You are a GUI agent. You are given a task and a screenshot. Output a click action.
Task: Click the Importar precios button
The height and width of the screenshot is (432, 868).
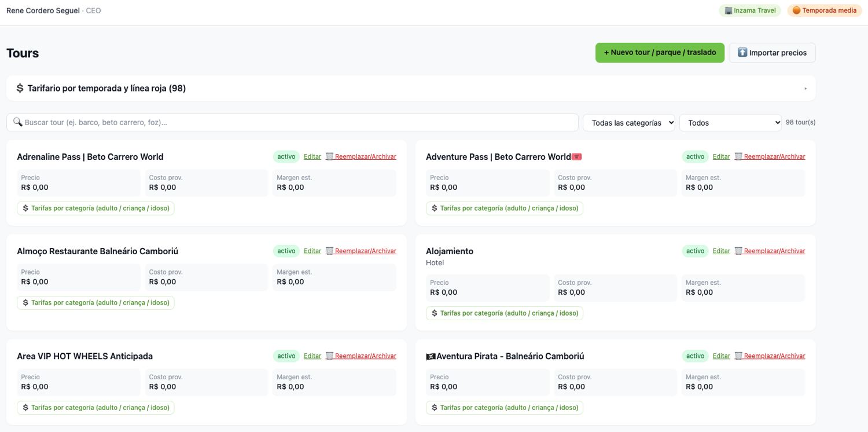click(772, 53)
